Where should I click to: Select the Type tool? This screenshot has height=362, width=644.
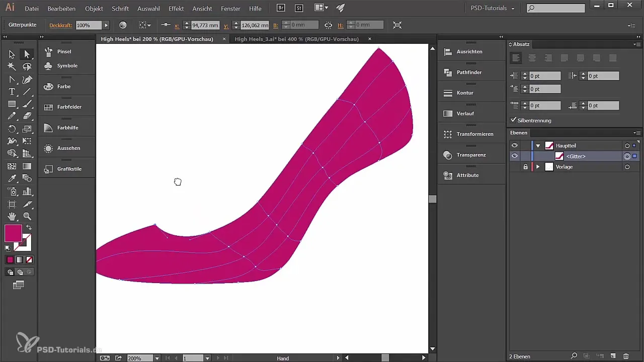pyautogui.click(x=12, y=92)
